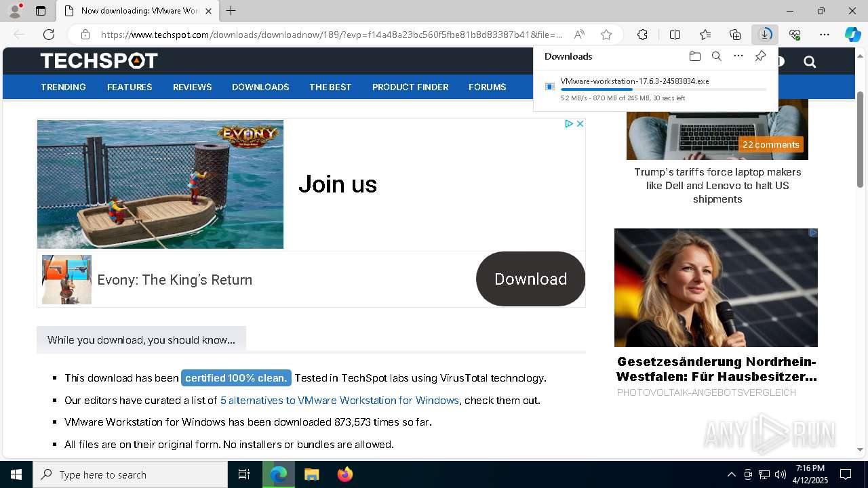The image size is (868, 488).
Task: Open Browser essentials icon
Action: [795, 35]
